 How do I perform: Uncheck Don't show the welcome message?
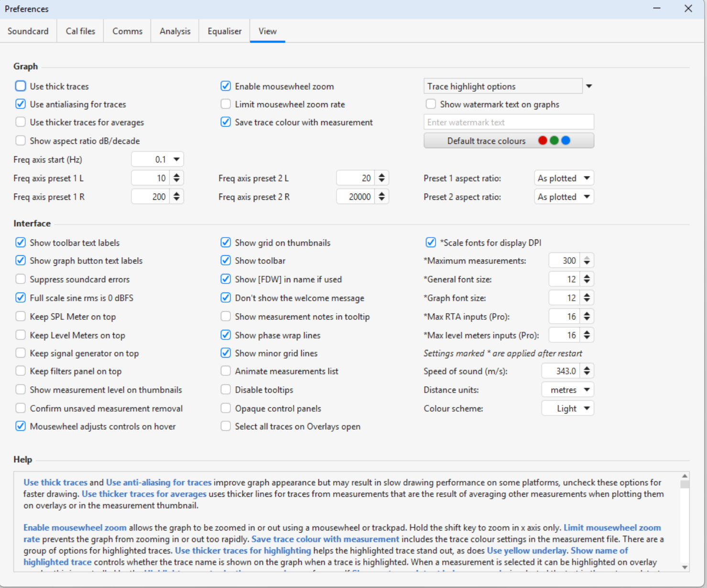click(226, 298)
